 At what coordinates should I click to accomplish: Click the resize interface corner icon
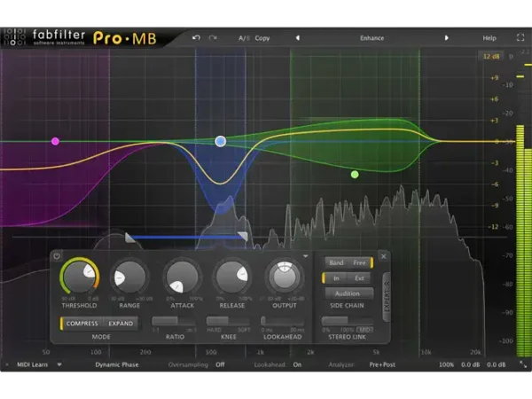pos(523,364)
